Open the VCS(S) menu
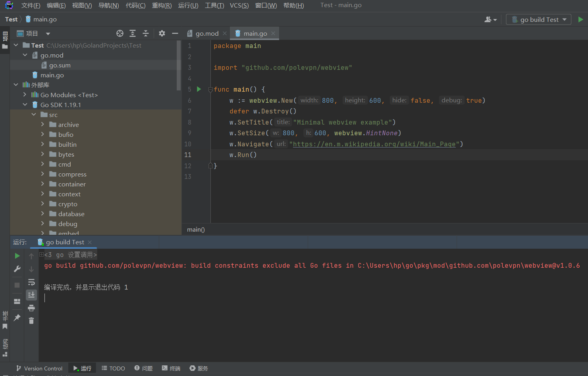588x376 pixels. coord(239,5)
